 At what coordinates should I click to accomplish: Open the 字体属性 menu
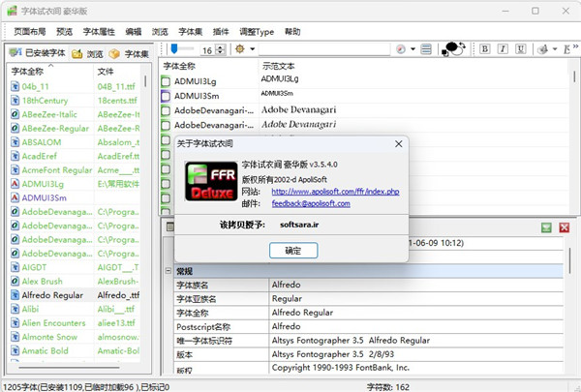[99, 32]
